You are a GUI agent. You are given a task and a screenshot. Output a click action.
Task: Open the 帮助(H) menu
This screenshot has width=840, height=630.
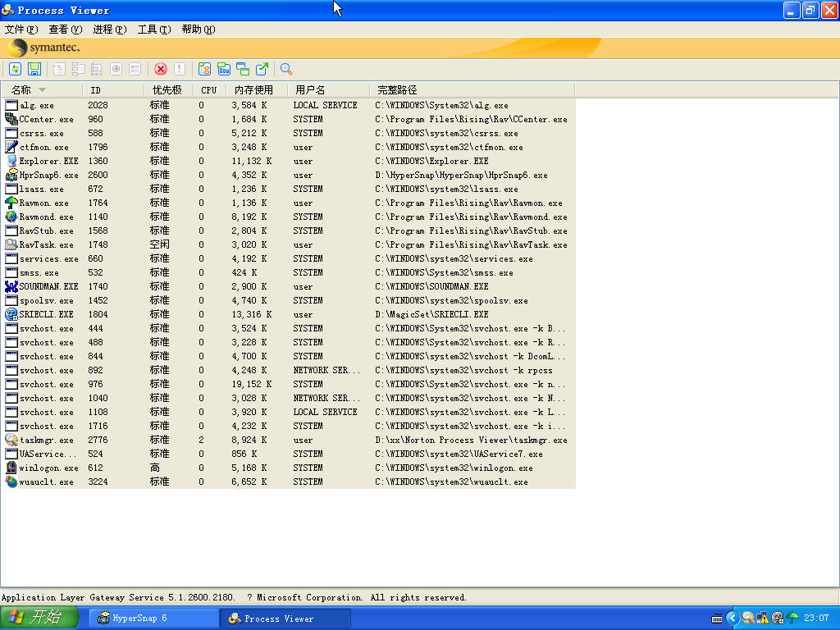pyautogui.click(x=199, y=29)
